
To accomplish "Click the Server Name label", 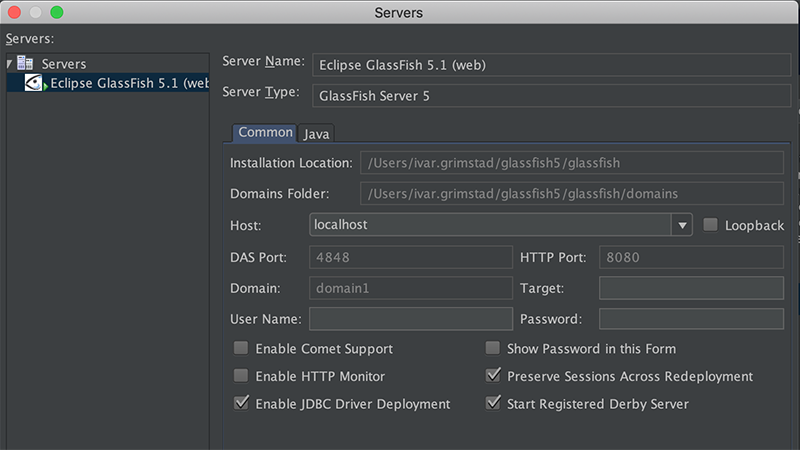I will 263,61.
